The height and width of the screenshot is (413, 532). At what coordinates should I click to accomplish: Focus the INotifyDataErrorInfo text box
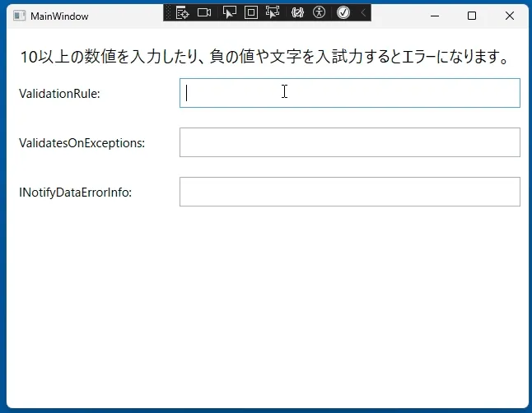pos(350,192)
